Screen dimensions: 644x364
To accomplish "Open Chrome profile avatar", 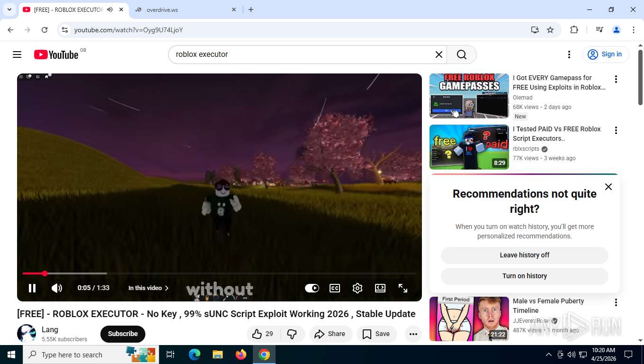I will [617, 30].
